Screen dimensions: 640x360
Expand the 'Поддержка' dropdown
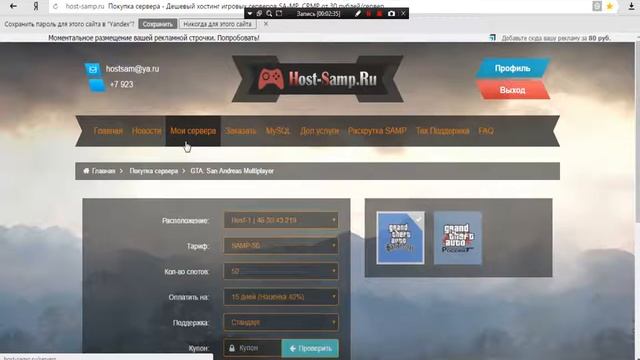pos(281,322)
